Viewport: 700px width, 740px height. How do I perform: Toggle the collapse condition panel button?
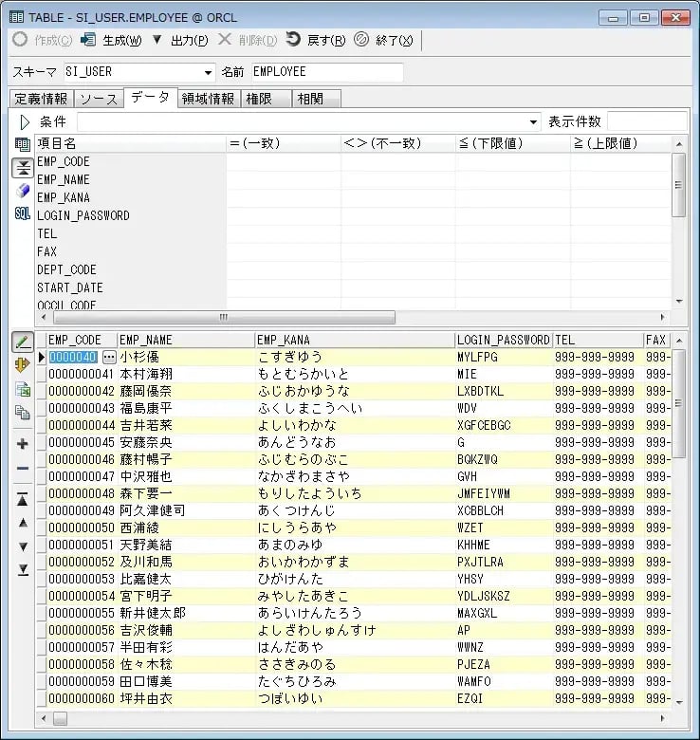[23, 168]
